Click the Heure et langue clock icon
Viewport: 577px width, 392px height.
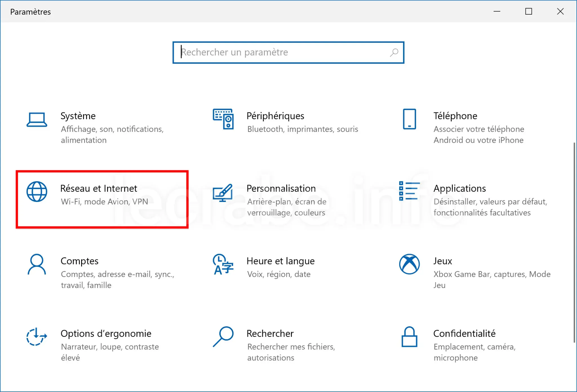(x=222, y=265)
